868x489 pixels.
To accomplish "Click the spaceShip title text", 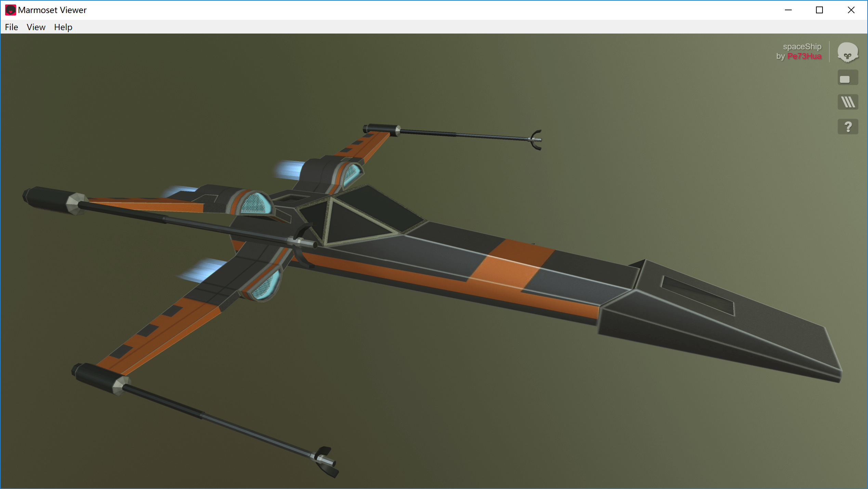I will point(802,47).
